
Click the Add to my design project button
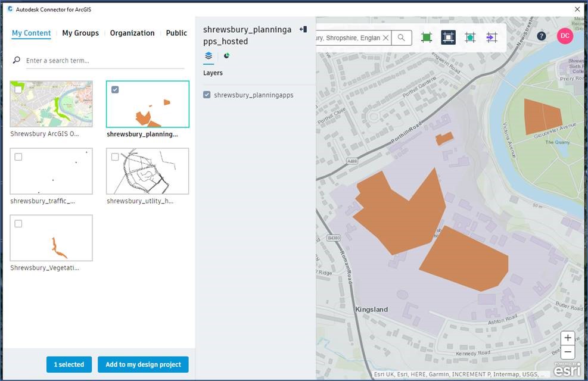[143, 364]
